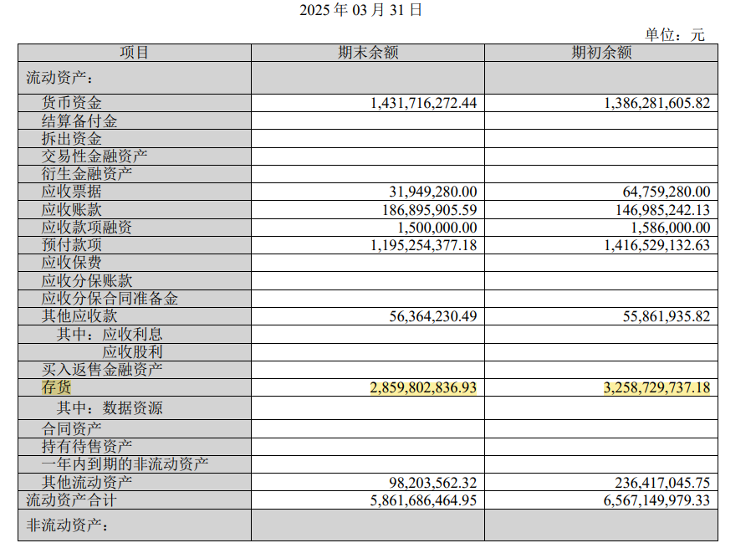Click the 非流动资产： section heading
This screenshot has width=756, height=543.
pos(67,525)
